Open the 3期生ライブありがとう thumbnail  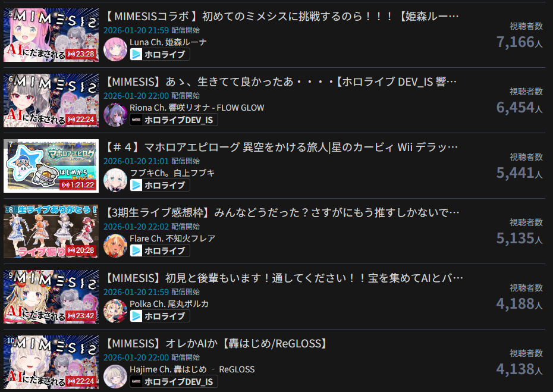(x=51, y=231)
